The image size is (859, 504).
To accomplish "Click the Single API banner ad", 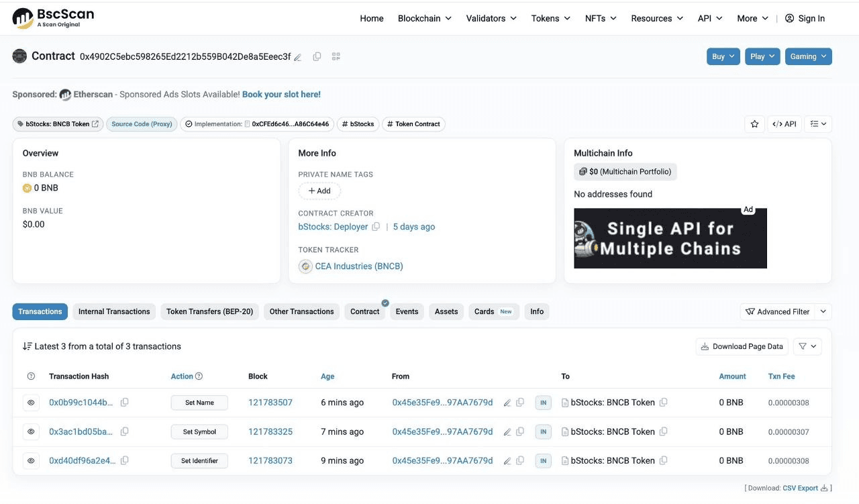I will click(670, 238).
